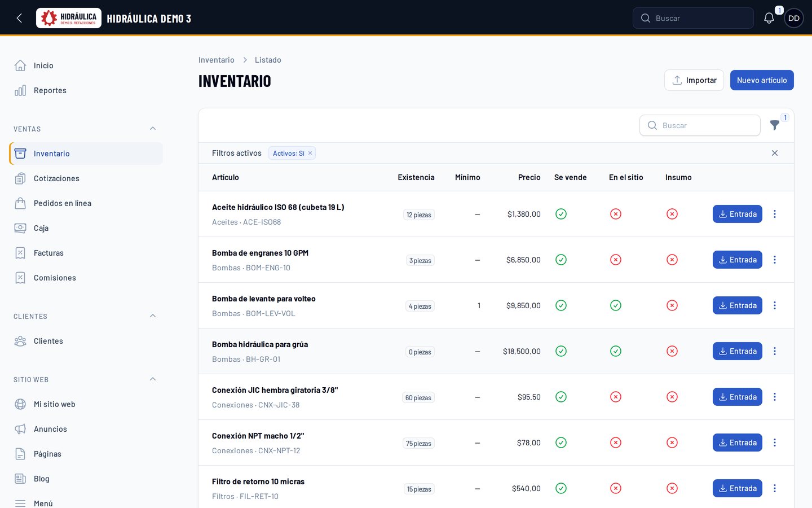Remove the 'Activos: Sí' filter chip
812x508 pixels.
coord(310,153)
